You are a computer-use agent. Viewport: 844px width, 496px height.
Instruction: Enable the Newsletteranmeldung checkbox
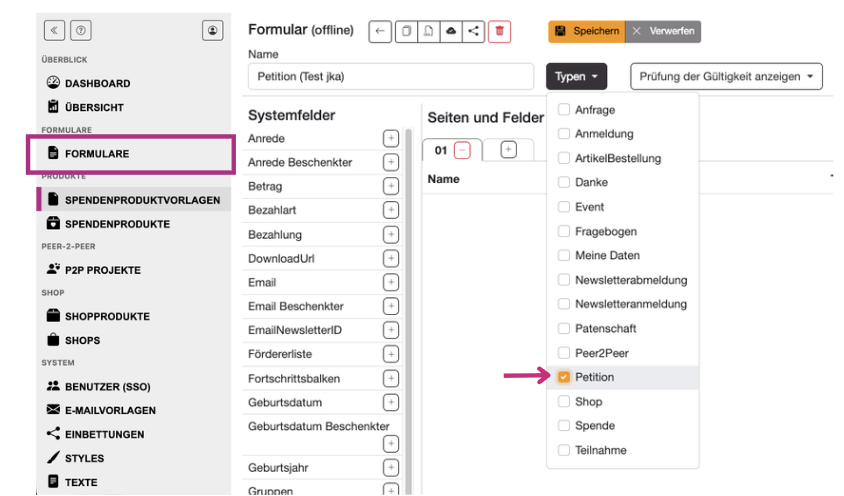(x=564, y=304)
